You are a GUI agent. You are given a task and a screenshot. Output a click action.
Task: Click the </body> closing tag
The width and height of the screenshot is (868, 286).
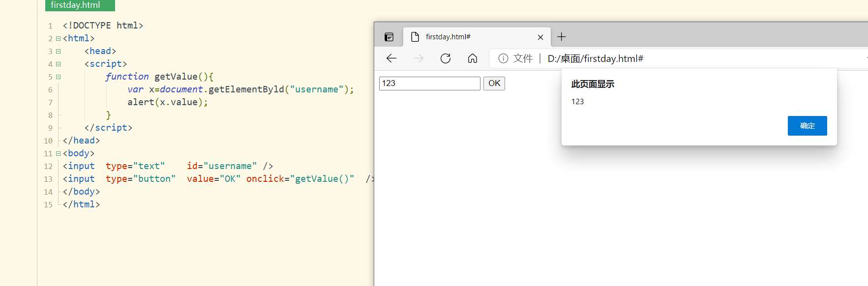point(81,192)
